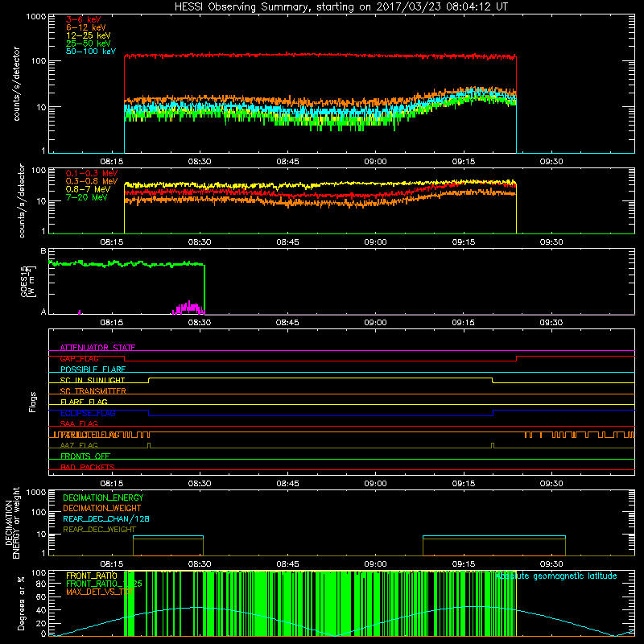Click the Degrees or % axis title
644x644 pixels.
point(21,603)
